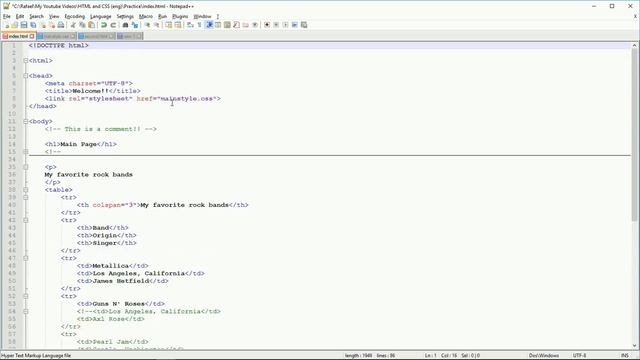
Task: Save the current file via toolbar
Action: coord(24,25)
